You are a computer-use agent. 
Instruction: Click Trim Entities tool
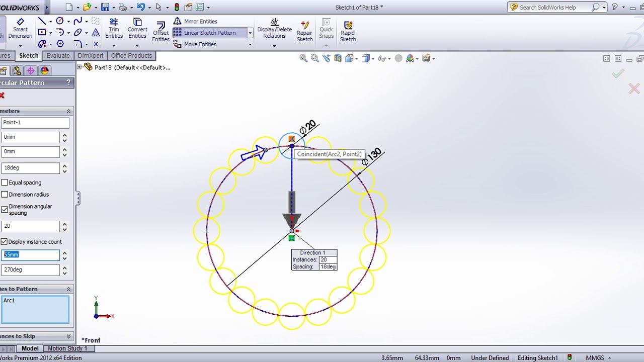point(114,29)
